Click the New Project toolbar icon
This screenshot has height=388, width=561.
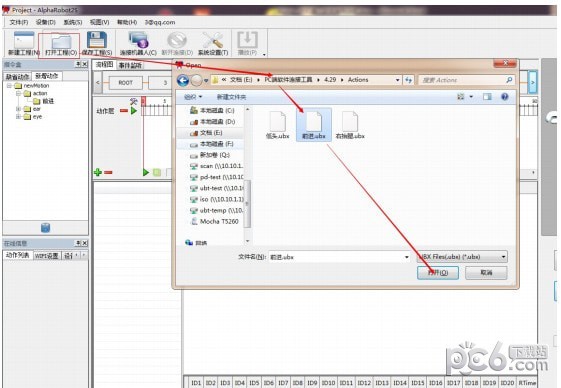[x=24, y=40]
